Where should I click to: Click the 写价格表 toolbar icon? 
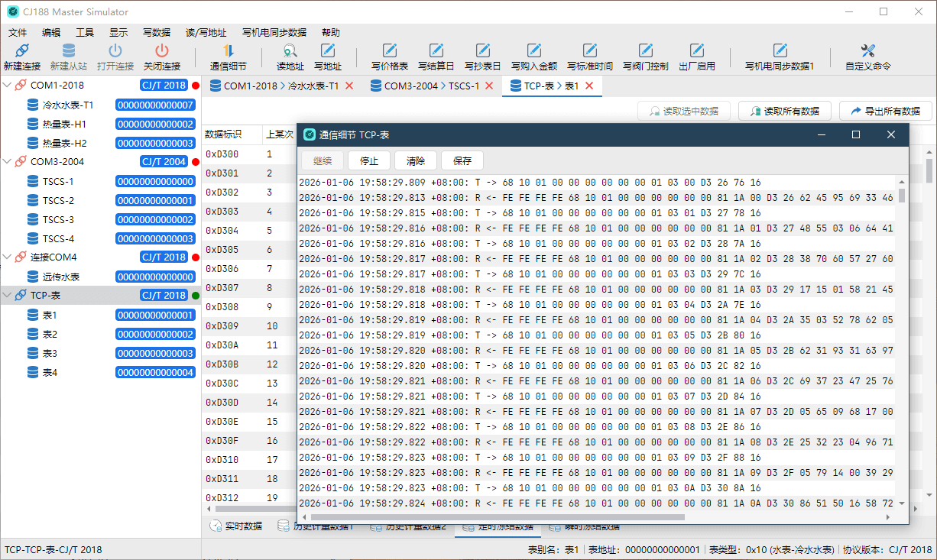(x=389, y=51)
